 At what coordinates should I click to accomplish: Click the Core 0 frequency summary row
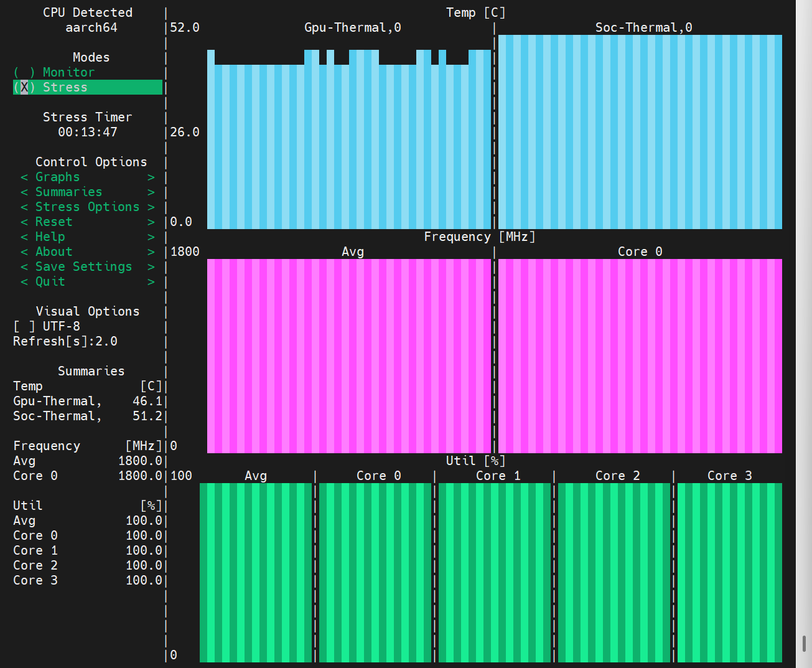[88, 476]
